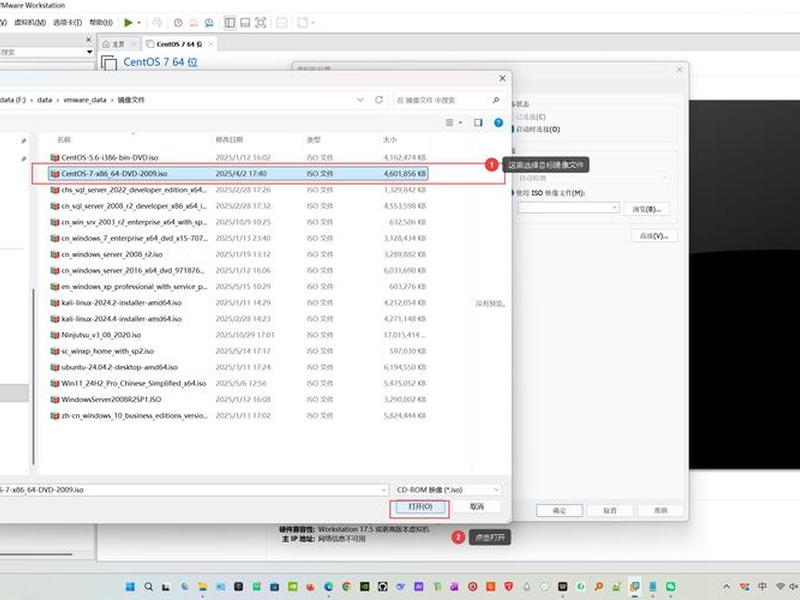Sort files by the 名称 column header
The height and width of the screenshot is (600, 800).
[64, 139]
